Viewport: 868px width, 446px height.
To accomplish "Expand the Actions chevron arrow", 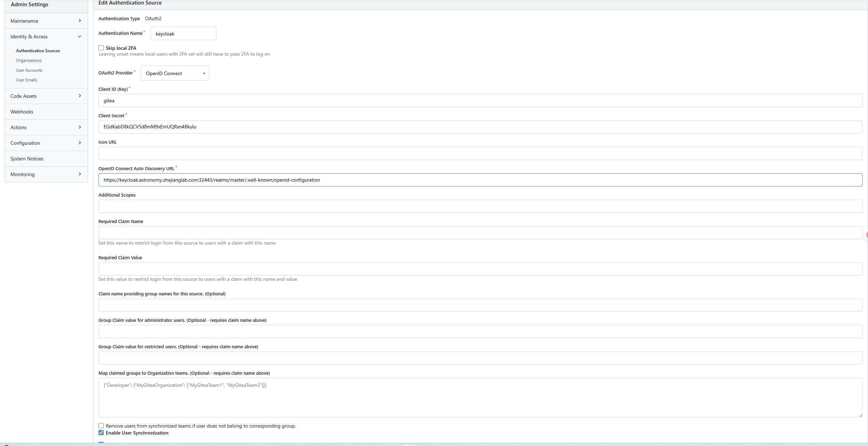I will [80, 127].
